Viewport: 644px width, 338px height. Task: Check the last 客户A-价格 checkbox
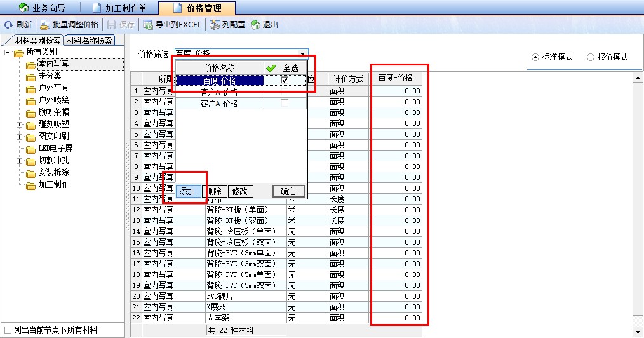[285, 103]
